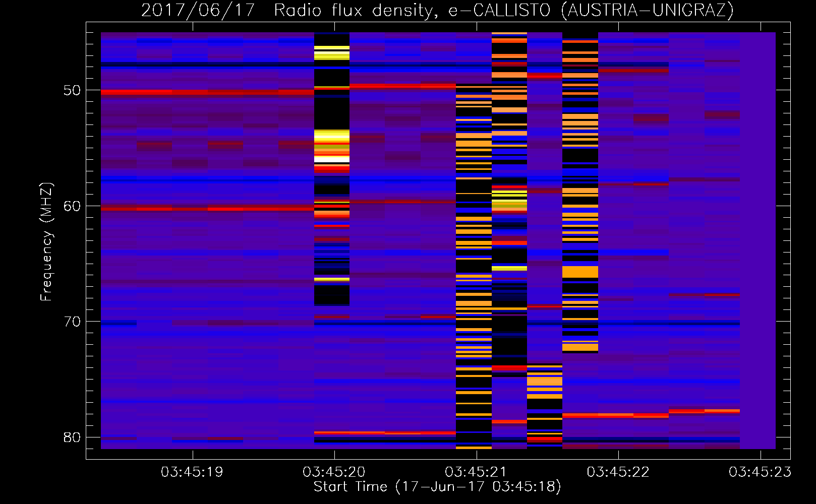Click the 70 frequency tick label

point(72,322)
